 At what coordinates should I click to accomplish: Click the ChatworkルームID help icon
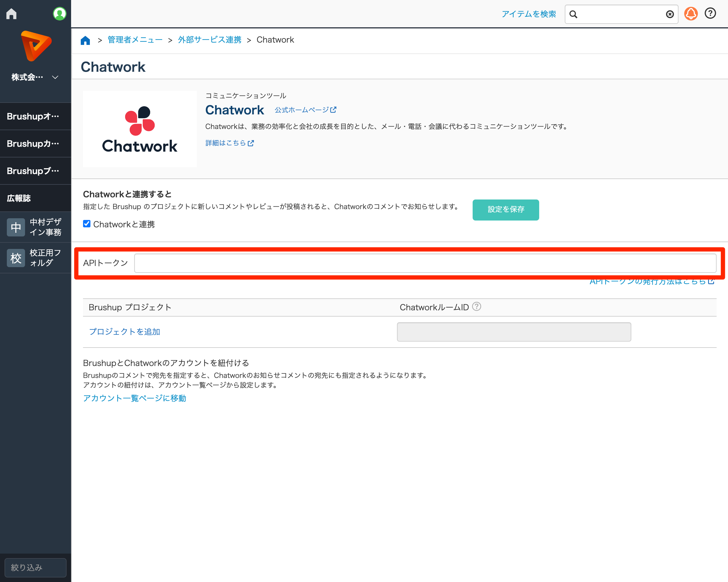pyautogui.click(x=476, y=307)
